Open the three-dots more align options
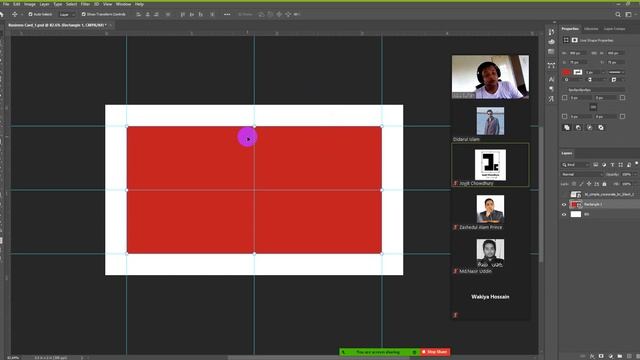The height and width of the screenshot is (360, 640). pos(227,14)
